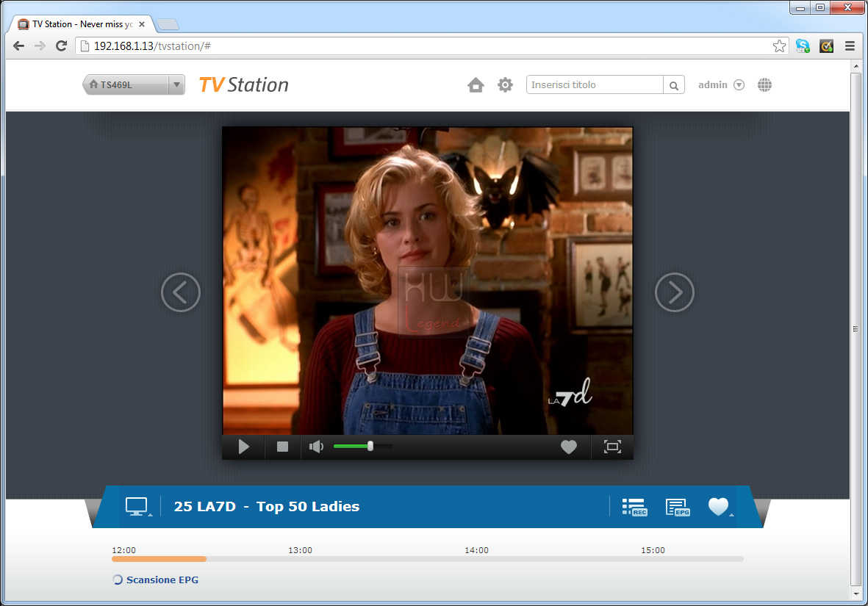Open the recording list REC icon

(x=634, y=507)
